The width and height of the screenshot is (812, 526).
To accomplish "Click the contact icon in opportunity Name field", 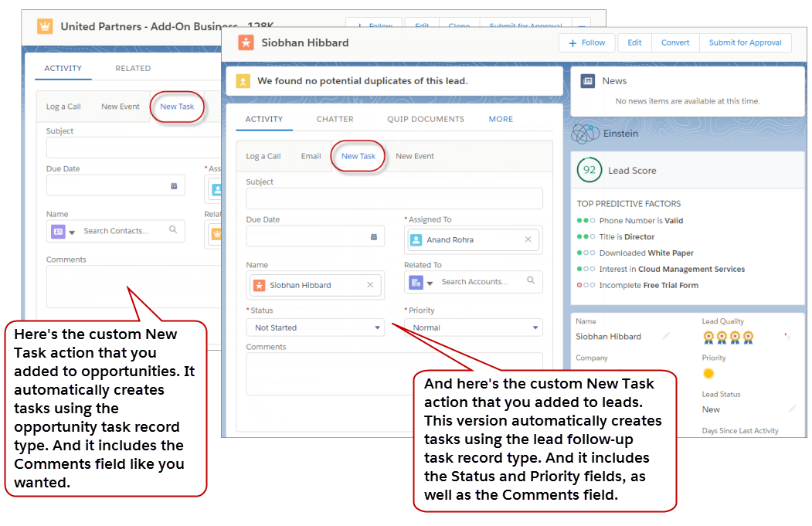I will pyautogui.click(x=58, y=232).
